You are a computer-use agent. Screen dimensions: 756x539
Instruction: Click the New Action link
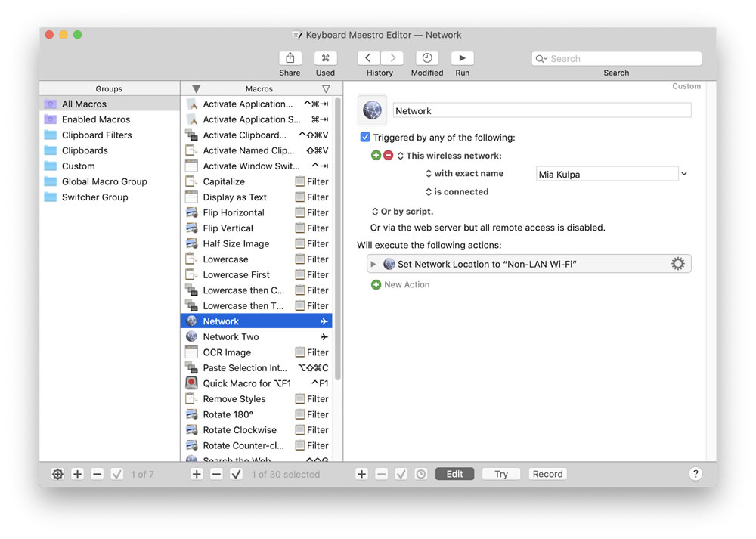pyautogui.click(x=407, y=284)
